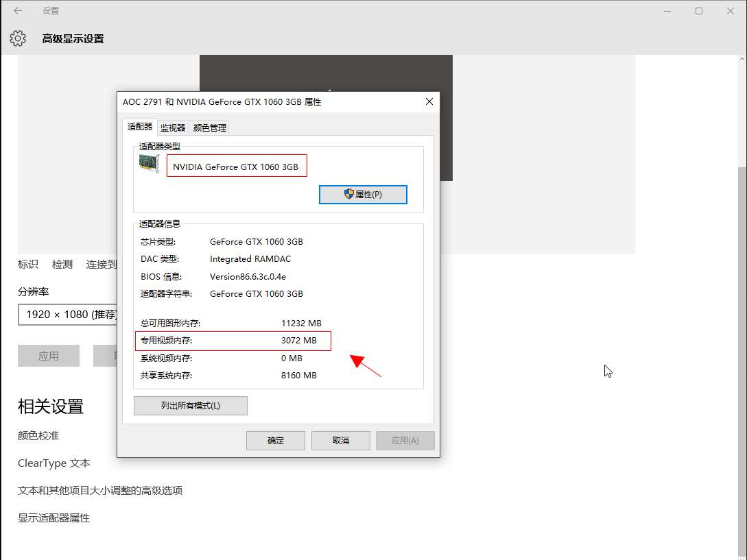The width and height of the screenshot is (747, 560).
Task: Click the BIOS value Version86.6.3c.0.4e
Action: coord(248,277)
